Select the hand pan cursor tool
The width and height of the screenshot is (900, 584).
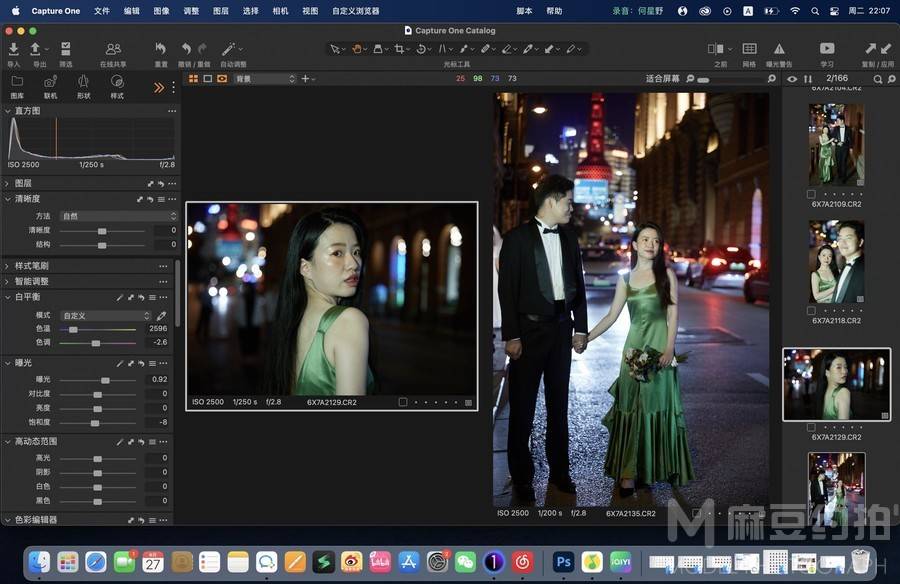(x=356, y=49)
